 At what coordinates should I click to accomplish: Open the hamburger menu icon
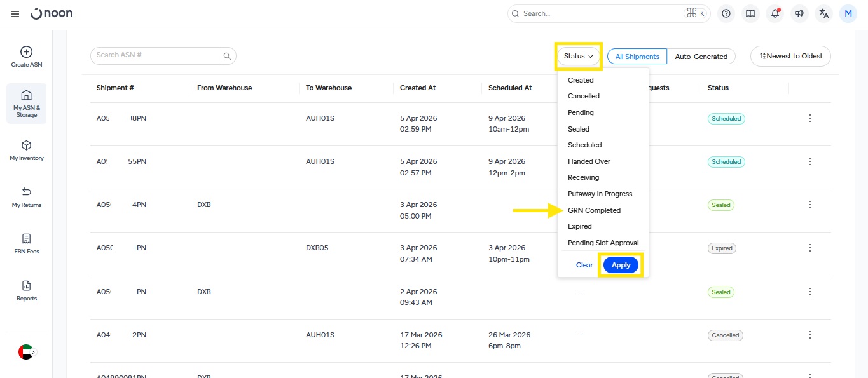(x=15, y=14)
